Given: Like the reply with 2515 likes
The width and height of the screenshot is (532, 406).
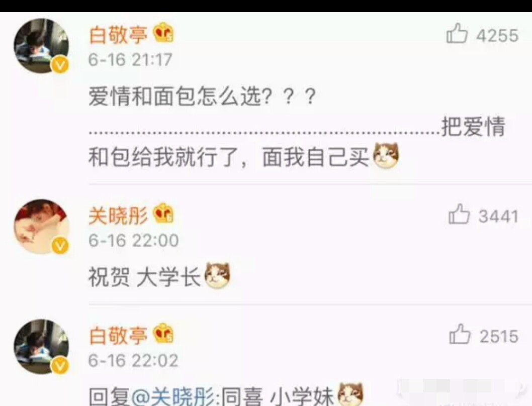Looking at the screenshot, I should click(x=460, y=334).
